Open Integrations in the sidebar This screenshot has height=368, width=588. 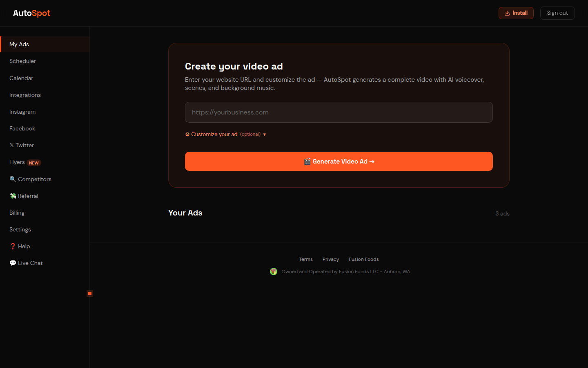point(45,95)
